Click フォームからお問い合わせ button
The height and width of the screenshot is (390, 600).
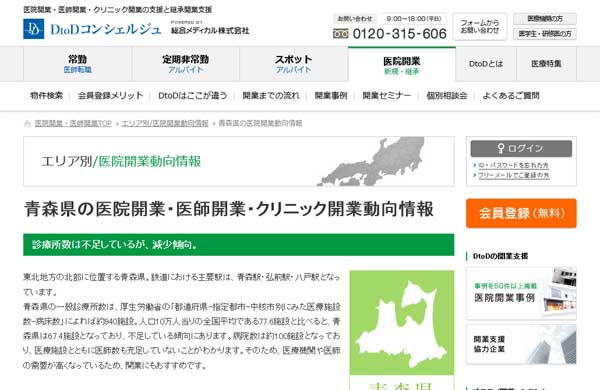480,26
